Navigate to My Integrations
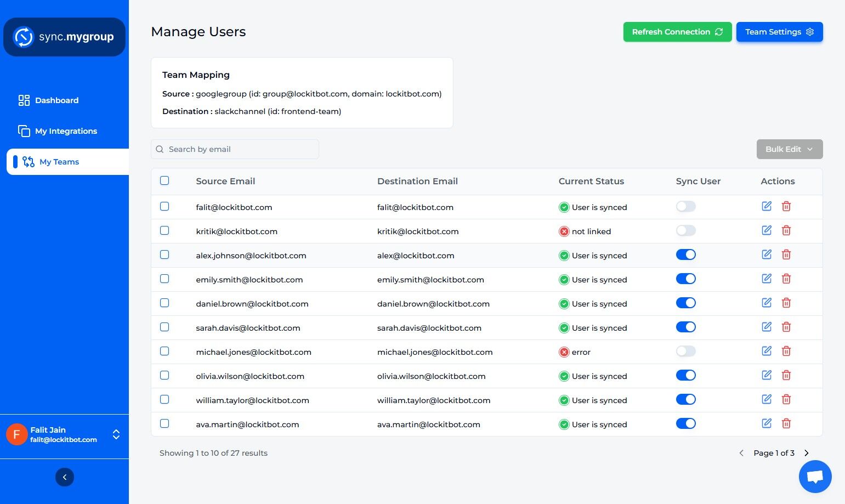 [x=66, y=131]
